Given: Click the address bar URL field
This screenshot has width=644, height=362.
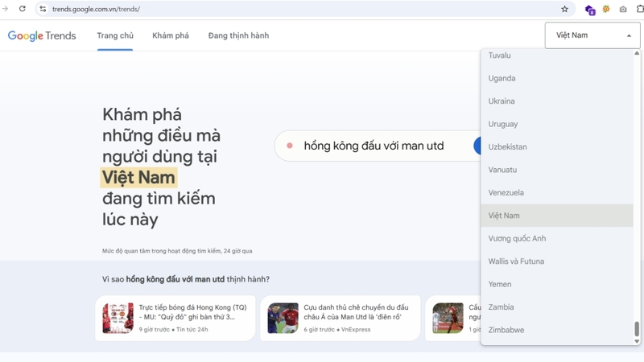Looking at the screenshot, I should coord(304,9).
